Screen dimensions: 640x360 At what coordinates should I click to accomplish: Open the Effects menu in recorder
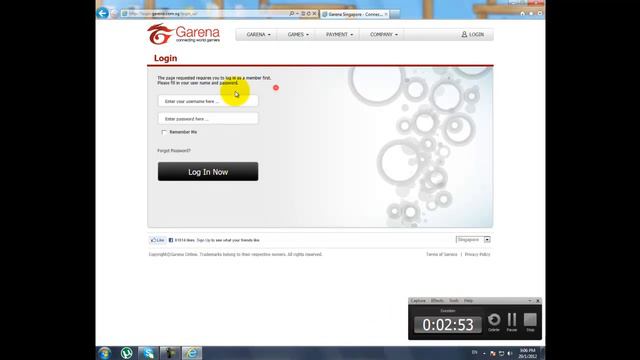(x=437, y=300)
